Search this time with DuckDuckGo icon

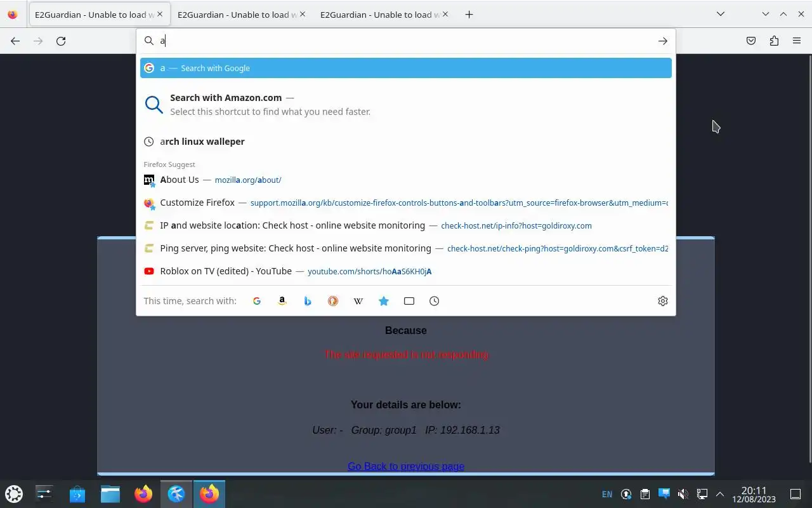point(333,301)
